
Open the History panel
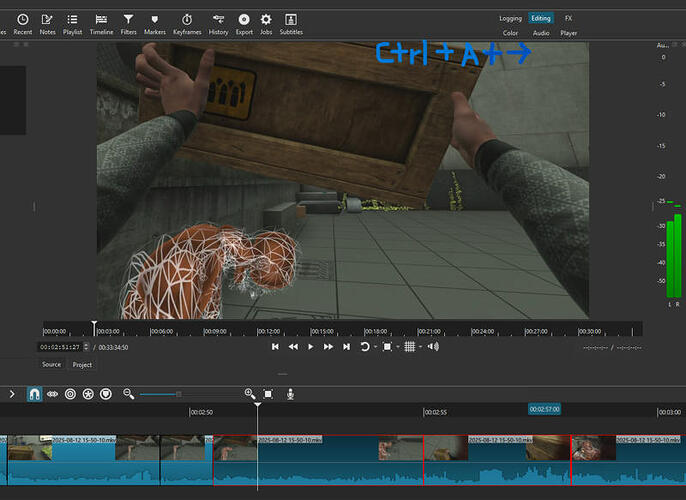coord(218,24)
